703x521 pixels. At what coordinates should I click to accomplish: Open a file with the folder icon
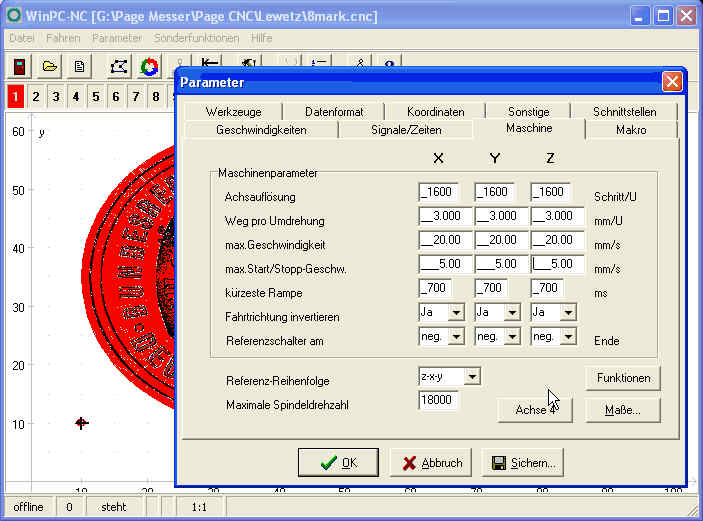point(49,67)
